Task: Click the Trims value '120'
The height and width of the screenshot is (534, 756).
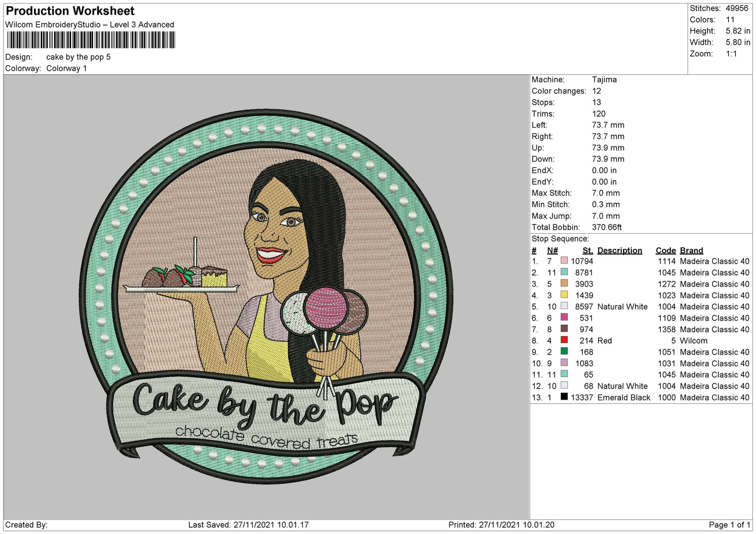Action: click(x=599, y=113)
